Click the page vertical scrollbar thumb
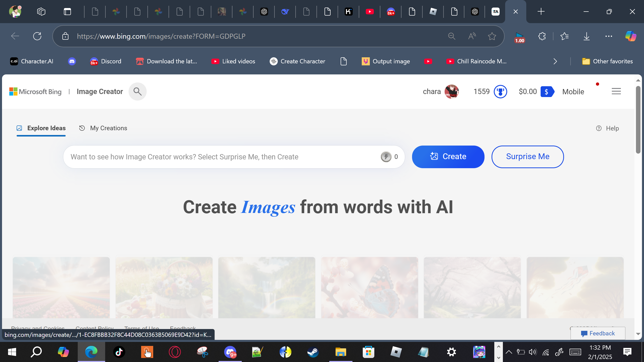 [638, 119]
